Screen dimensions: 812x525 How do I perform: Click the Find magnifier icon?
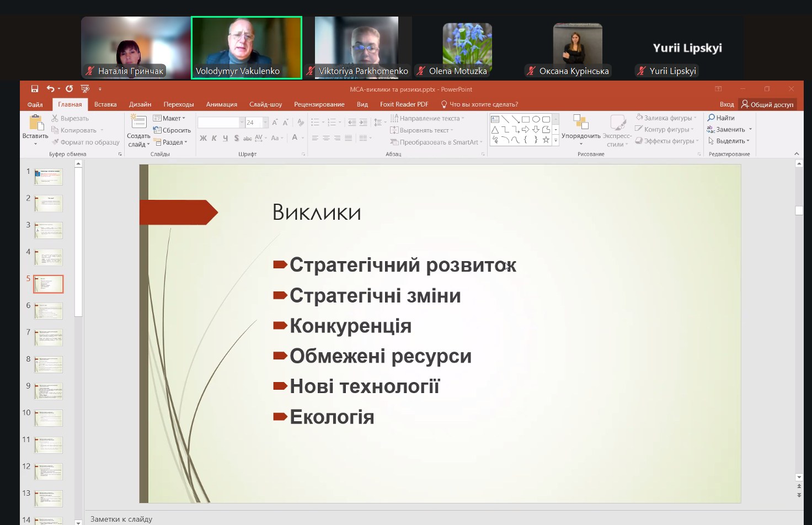coord(712,118)
